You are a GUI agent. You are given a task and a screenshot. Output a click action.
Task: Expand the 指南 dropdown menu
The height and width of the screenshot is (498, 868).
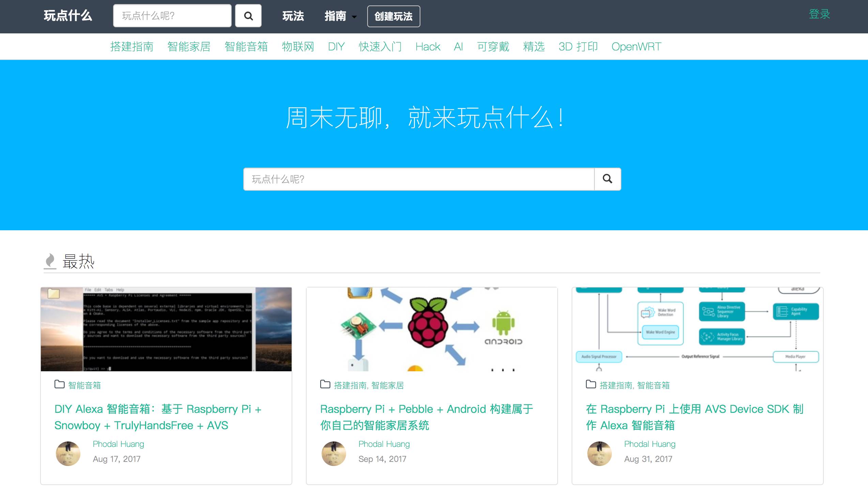(340, 16)
